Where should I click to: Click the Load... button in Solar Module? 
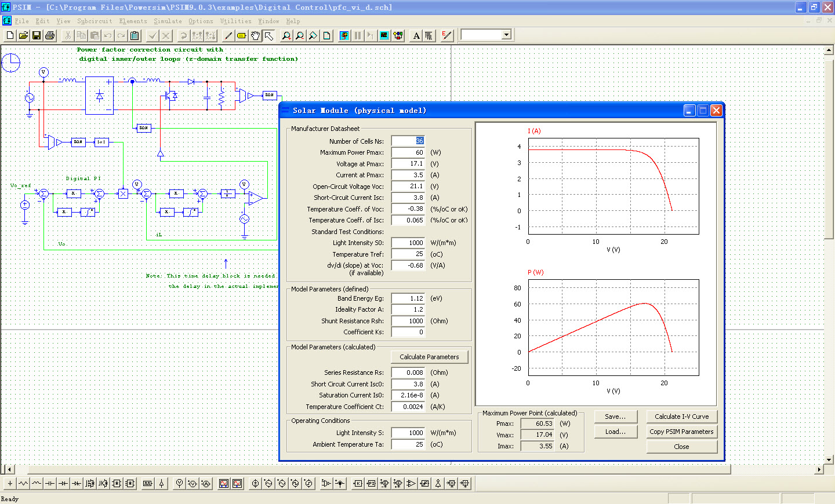(615, 432)
